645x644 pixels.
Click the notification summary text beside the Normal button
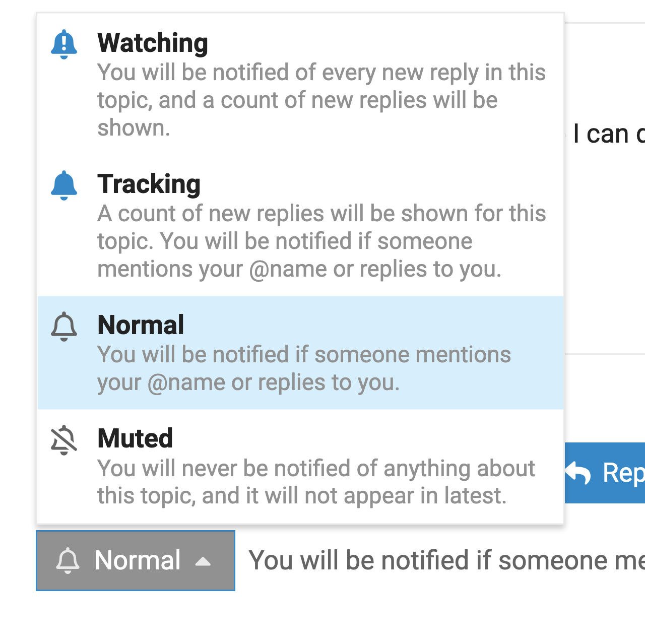coord(446,560)
